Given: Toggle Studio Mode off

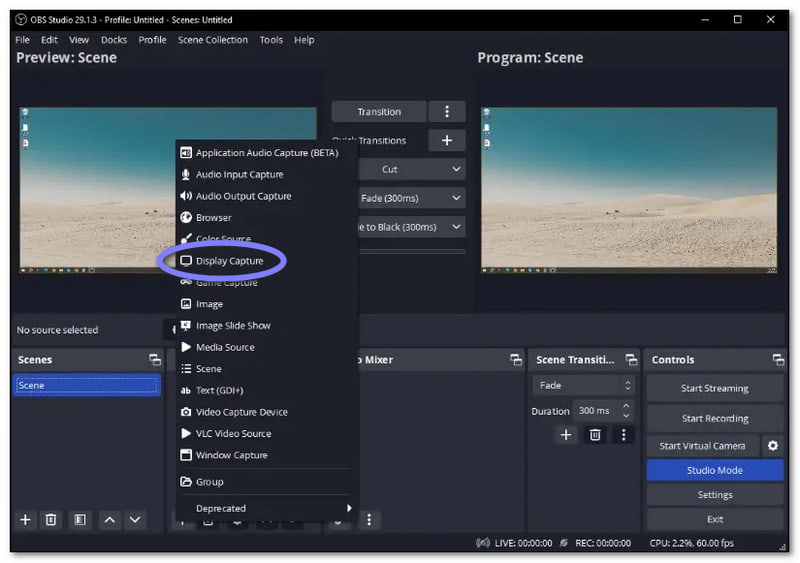Looking at the screenshot, I should click(715, 471).
